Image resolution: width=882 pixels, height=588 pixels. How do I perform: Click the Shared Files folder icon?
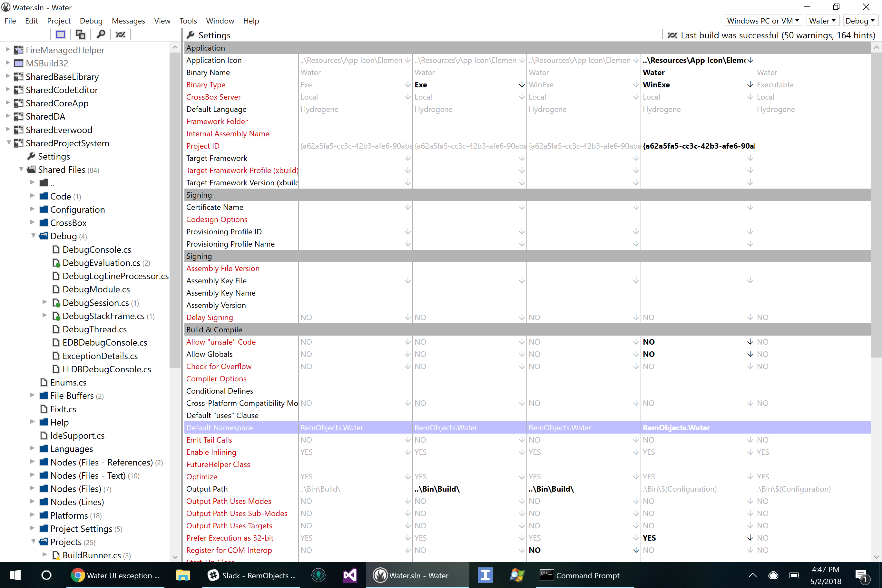point(32,170)
